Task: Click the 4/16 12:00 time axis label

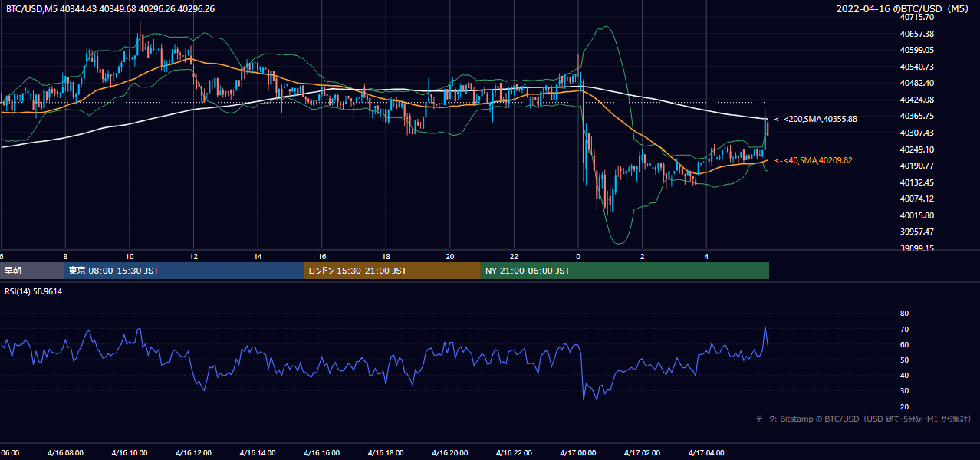Action: (193, 452)
